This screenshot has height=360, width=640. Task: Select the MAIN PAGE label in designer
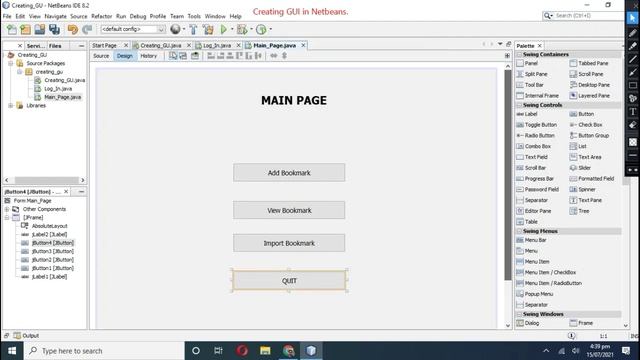[294, 100]
